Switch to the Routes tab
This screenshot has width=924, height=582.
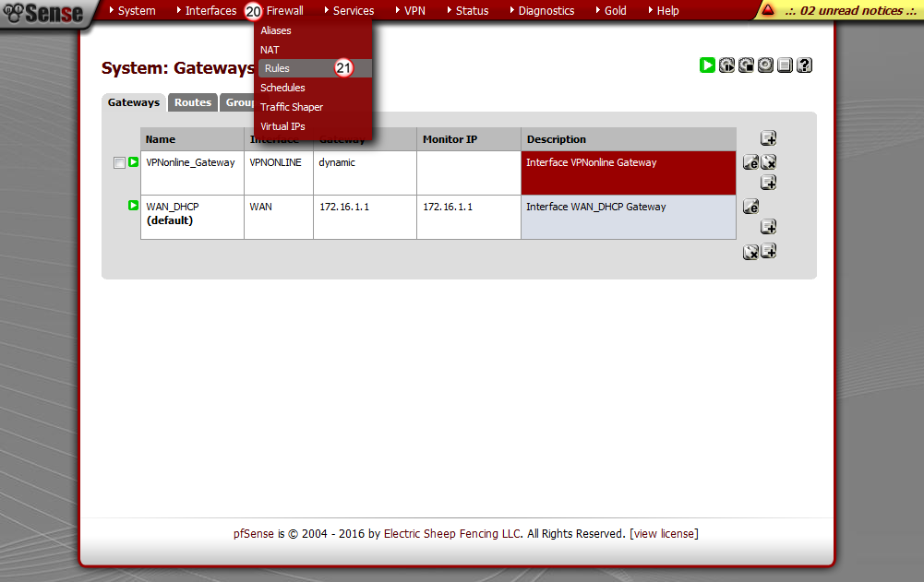pyautogui.click(x=193, y=102)
